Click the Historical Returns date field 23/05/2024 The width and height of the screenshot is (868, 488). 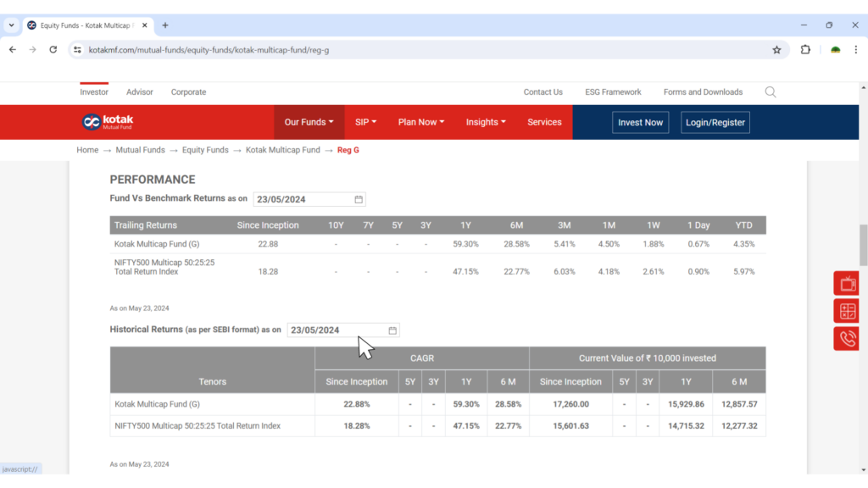(343, 330)
